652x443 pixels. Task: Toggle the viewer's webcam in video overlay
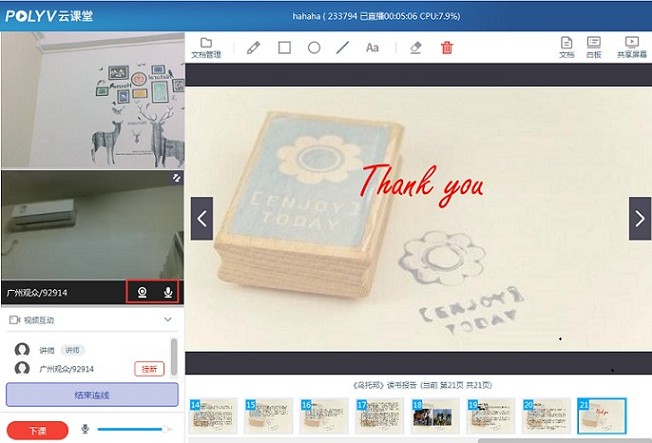click(x=142, y=292)
